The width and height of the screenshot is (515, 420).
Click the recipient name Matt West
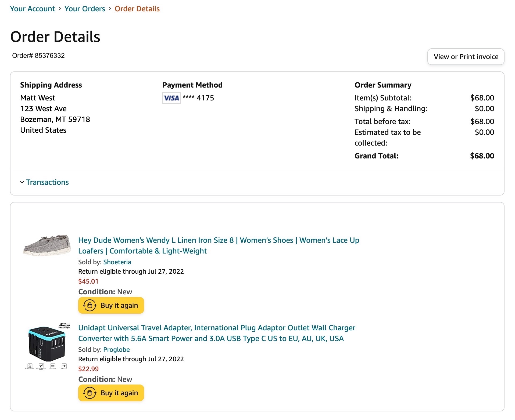(38, 98)
